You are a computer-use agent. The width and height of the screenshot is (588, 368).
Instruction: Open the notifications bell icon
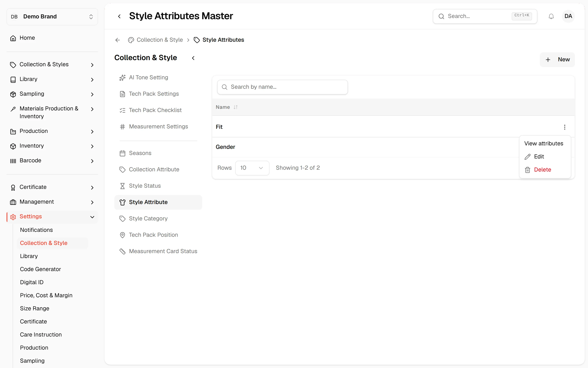(551, 16)
